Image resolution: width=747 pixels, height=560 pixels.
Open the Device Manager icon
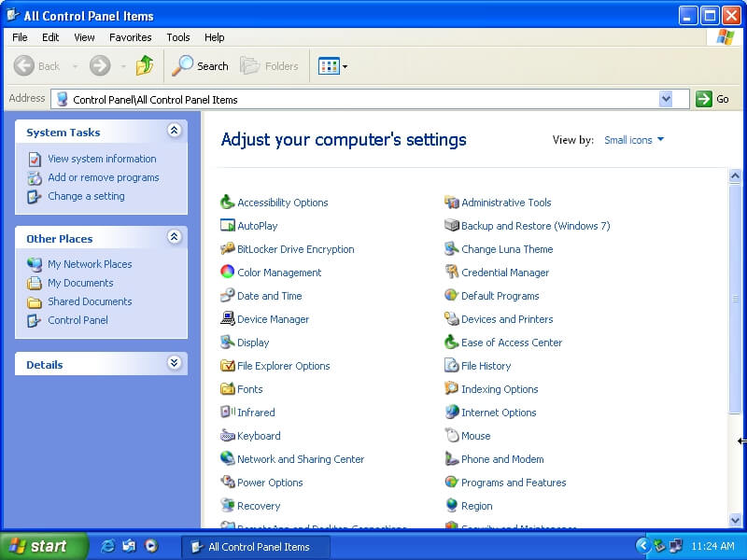coord(228,319)
